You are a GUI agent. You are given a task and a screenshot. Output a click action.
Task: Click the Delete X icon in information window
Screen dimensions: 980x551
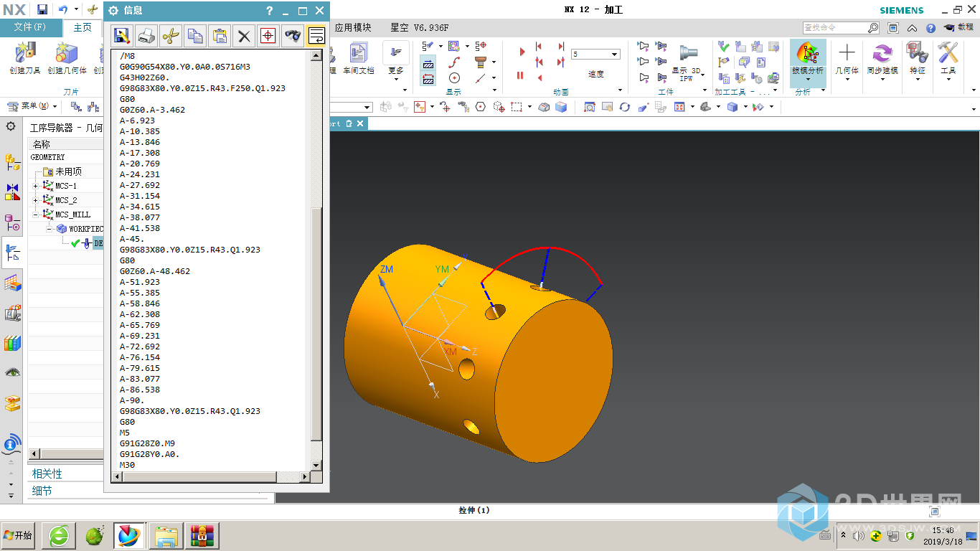point(244,35)
